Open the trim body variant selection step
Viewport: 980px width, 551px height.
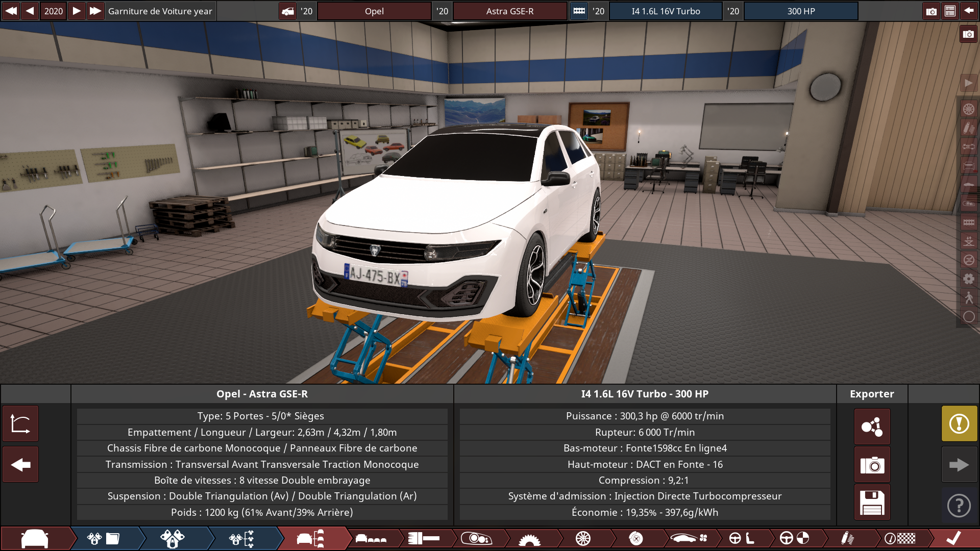coord(371,539)
